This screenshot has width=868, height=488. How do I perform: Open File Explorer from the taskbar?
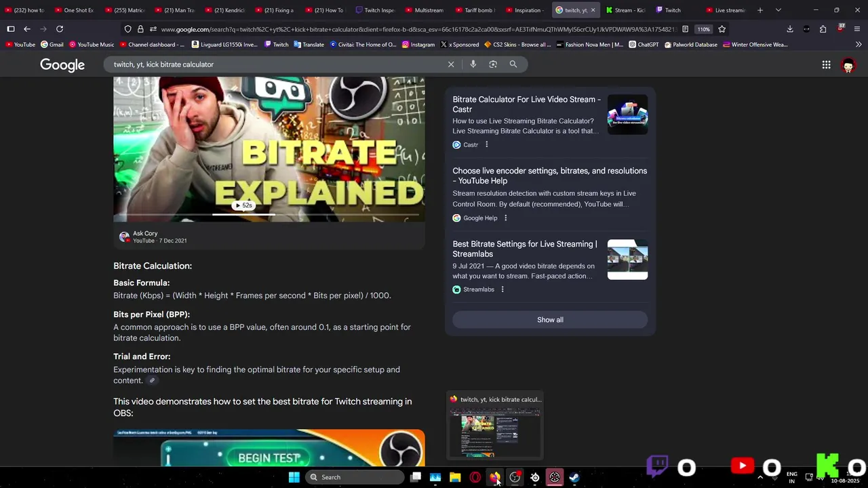coord(455,477)
